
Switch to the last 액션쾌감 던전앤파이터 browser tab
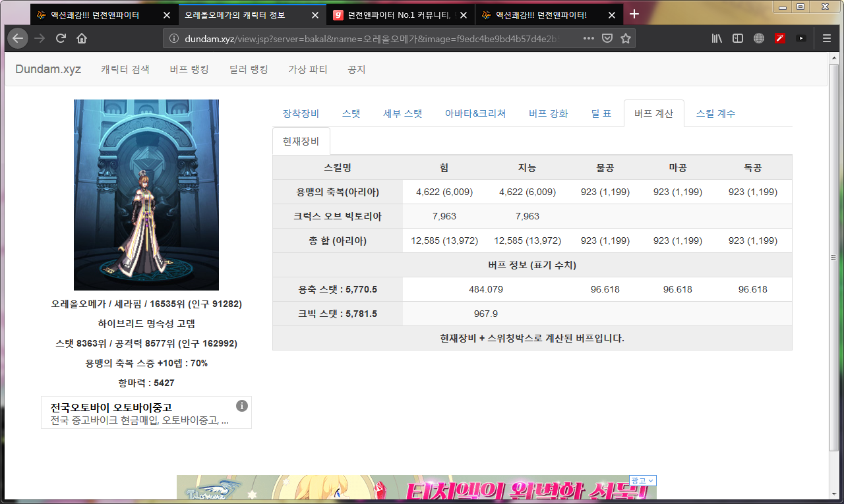tap(549, 14)
